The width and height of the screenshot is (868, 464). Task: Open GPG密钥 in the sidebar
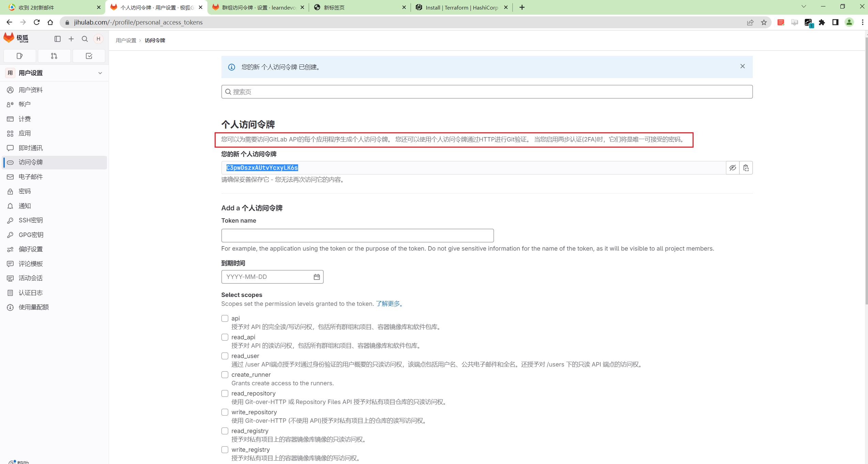55,235
